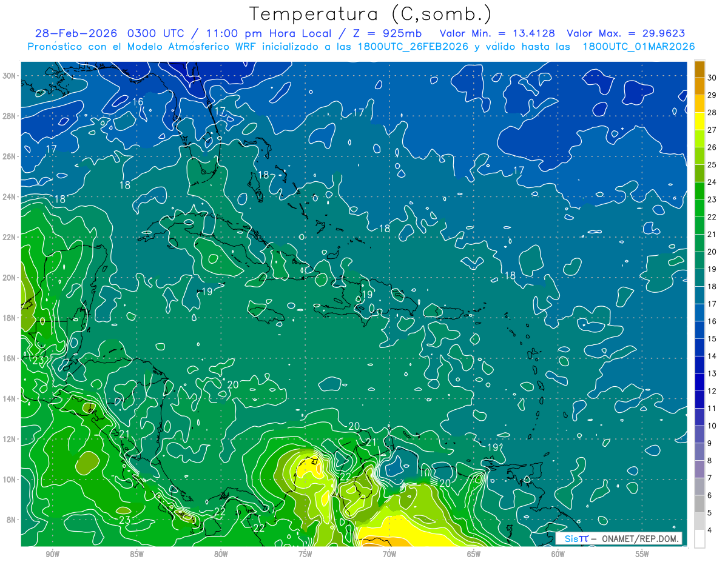Image resolution: width=728 pixels, height=562 pixels.
Task: Click the "24N" latitude axis label
Action: (x=10, y=197)
